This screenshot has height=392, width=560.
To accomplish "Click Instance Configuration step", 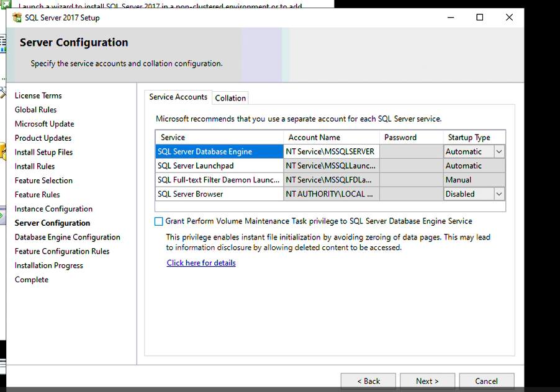I will (x=53, y=209).
